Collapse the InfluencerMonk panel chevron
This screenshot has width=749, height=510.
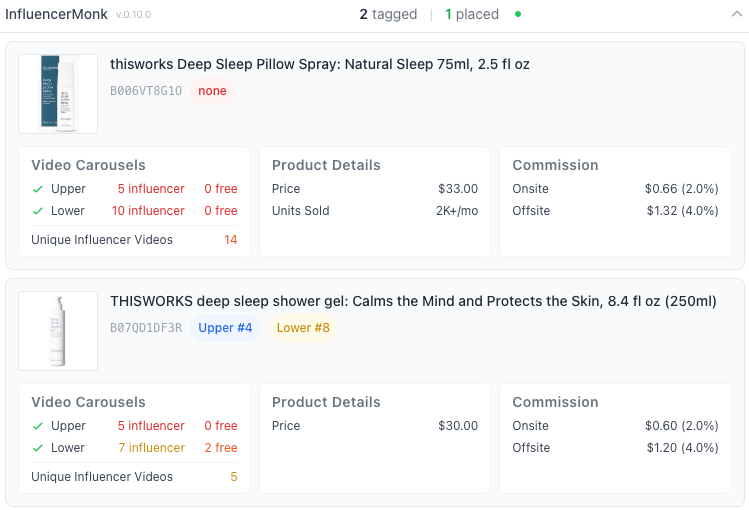737,14
